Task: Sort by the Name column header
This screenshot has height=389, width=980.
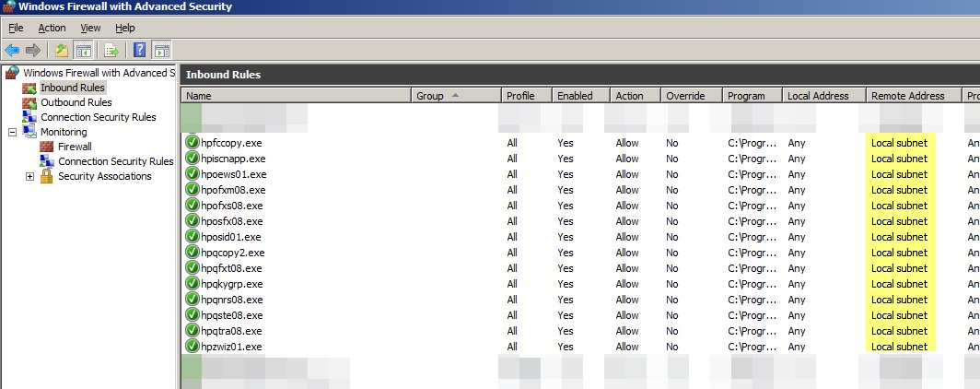Action: coord(297,96)
